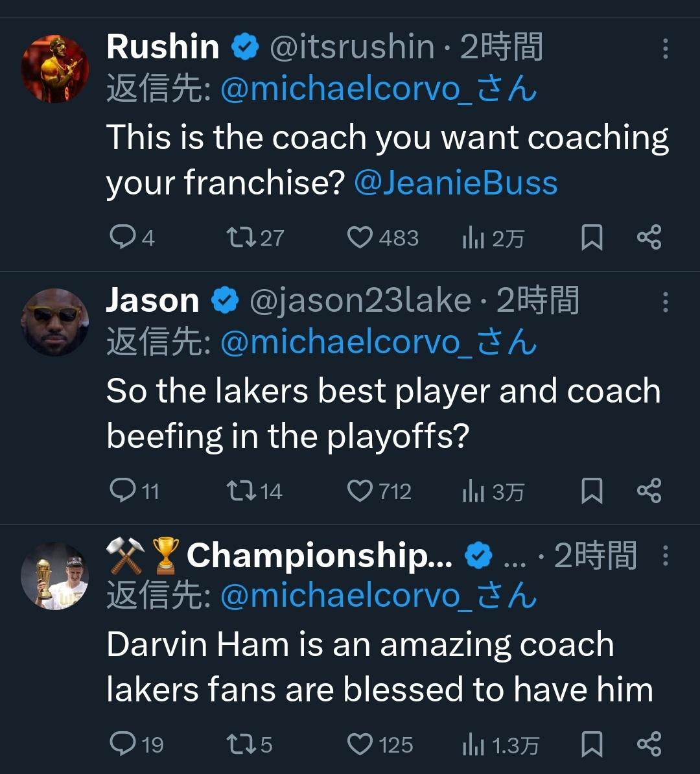Viewport: 700px width, 774px height.
Task: Open the @JeanieBuss mention link
Action: point(456,183)
